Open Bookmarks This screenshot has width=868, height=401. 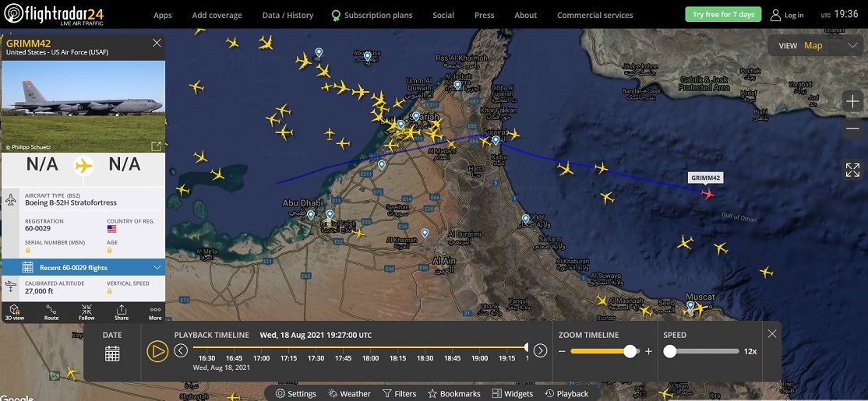pyautogui.click(x=454, y=394)
